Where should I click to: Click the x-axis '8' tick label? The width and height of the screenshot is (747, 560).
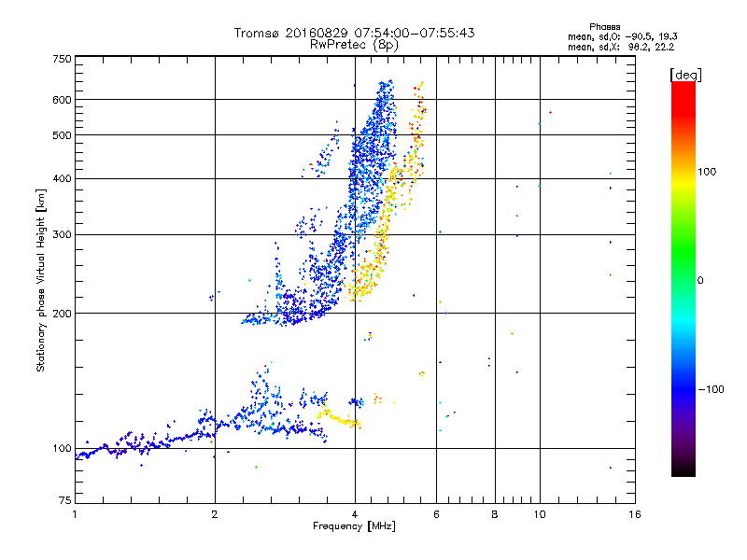click(x=495, y=514)
